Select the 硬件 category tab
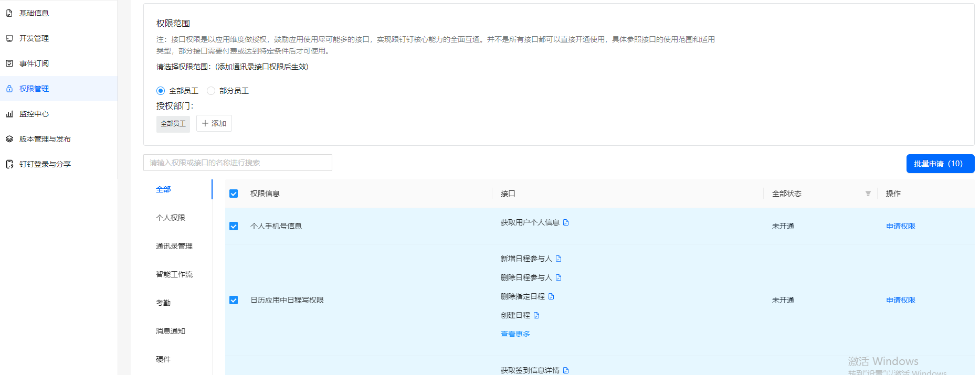 tap(163, 359)
